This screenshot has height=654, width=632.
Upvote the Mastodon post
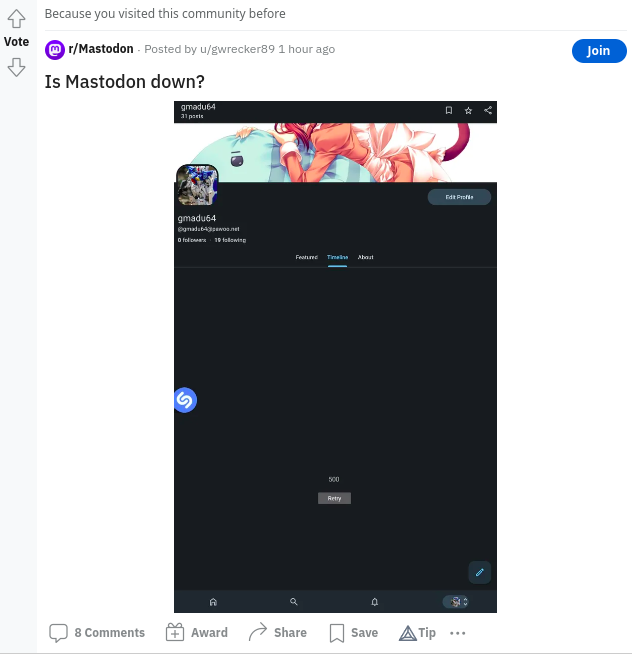tap(16, 19)
